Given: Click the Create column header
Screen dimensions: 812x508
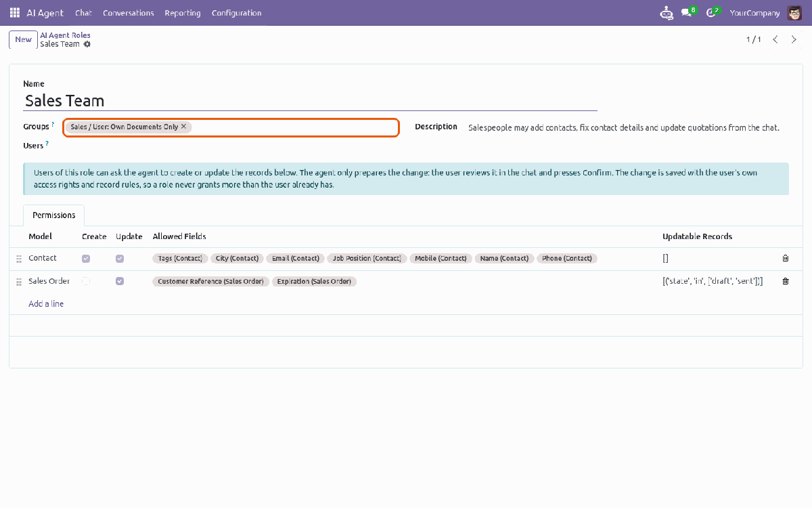Looking at the screenshot, I should 94,236.
